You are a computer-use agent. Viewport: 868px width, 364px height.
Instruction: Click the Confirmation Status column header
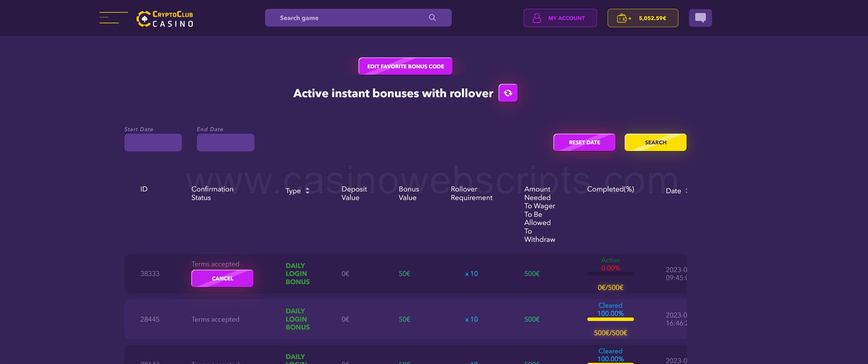pyautogui.click(x=212, y=193)
